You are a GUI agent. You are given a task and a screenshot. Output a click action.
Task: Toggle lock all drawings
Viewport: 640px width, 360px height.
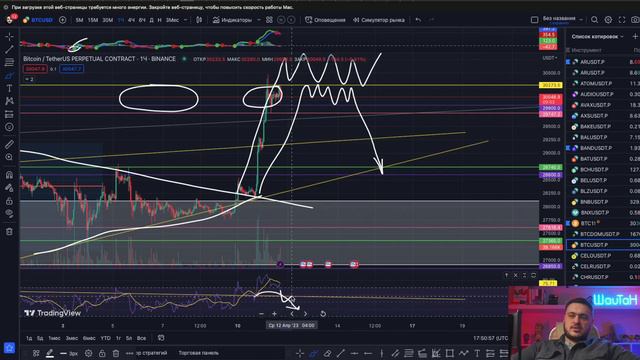click(x=9, y=201)
